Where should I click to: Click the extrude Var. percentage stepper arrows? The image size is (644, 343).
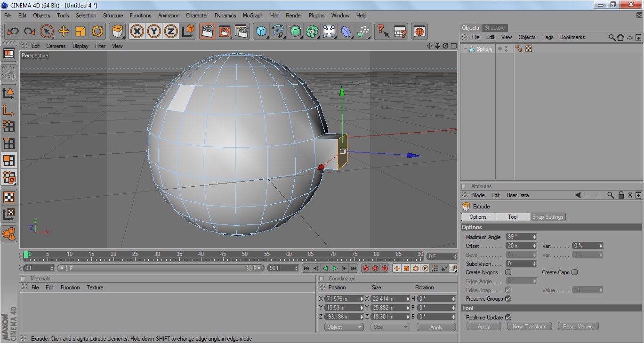601,246
